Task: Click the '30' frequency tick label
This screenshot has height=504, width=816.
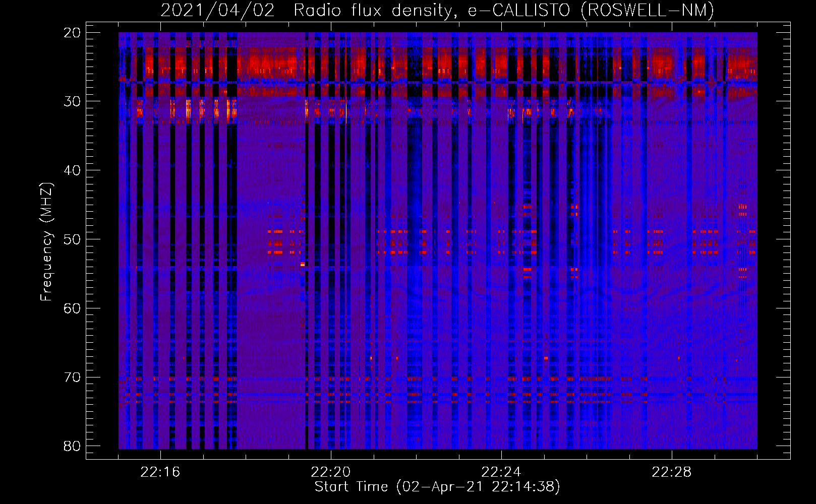Action: pos(73,101)
